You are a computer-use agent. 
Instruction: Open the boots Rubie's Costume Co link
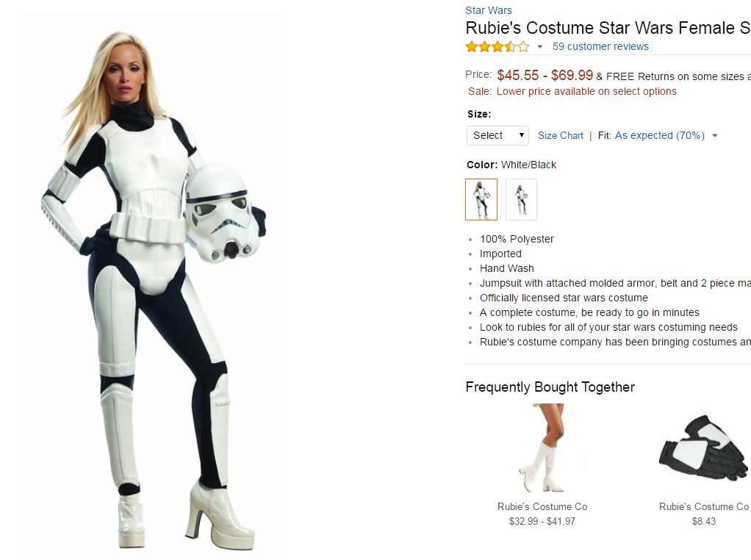[542, 506]
